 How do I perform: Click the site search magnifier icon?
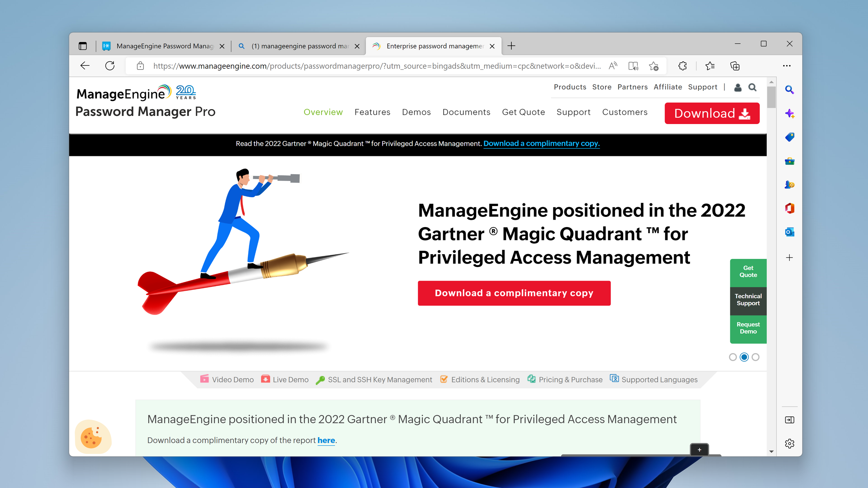coord(752,87)
